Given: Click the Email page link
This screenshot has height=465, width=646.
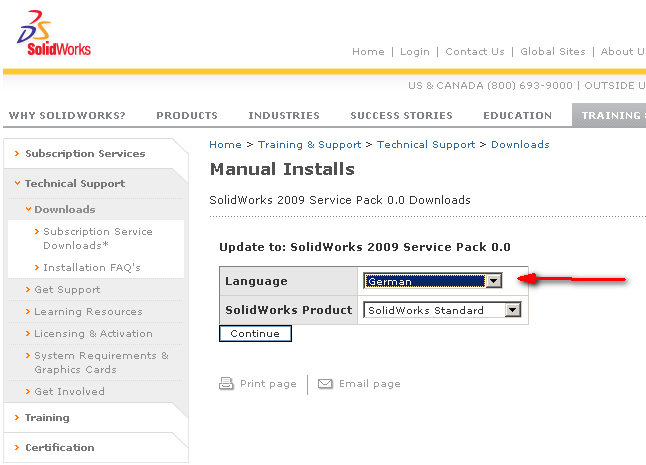Looking at the screenshot, I should click(370, 384).
